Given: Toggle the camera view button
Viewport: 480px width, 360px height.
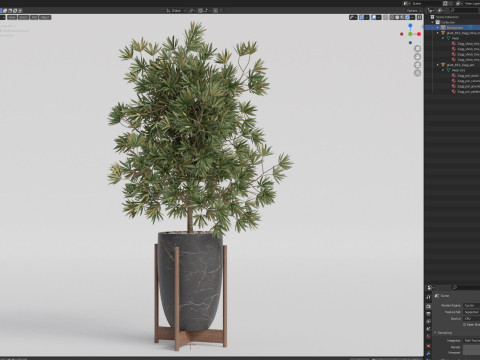Looking at the screenshot, I should (417, 65).
